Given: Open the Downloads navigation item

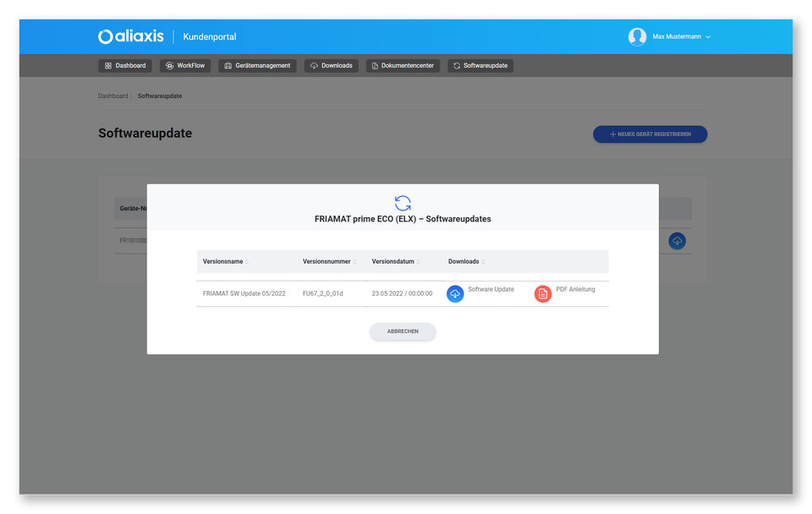Looking at the screenshot, I should pos(332,66).
